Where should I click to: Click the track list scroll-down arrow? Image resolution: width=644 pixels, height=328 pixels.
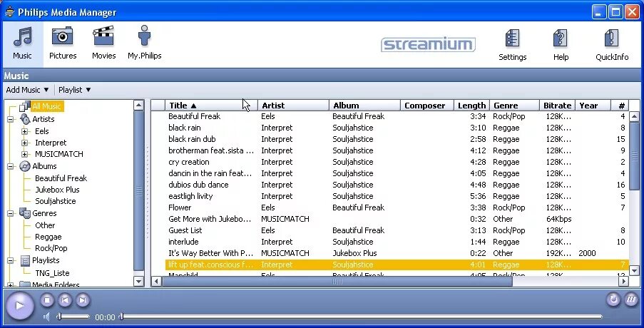pos(634,270)
